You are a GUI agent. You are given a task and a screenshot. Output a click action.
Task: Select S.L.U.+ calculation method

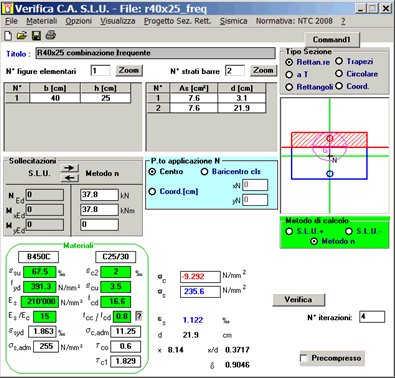coord(289,231)
